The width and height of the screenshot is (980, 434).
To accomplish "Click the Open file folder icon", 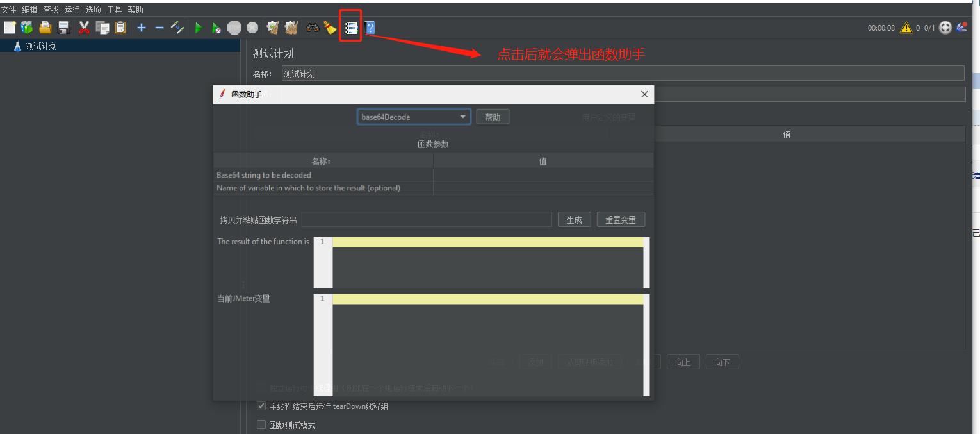I will click(45, 28).
